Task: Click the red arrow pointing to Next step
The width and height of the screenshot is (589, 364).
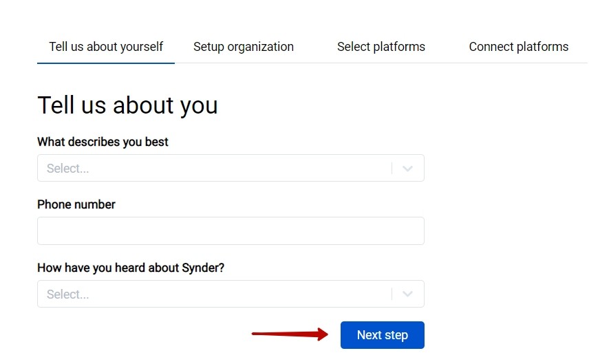Action: pos(290,334)
